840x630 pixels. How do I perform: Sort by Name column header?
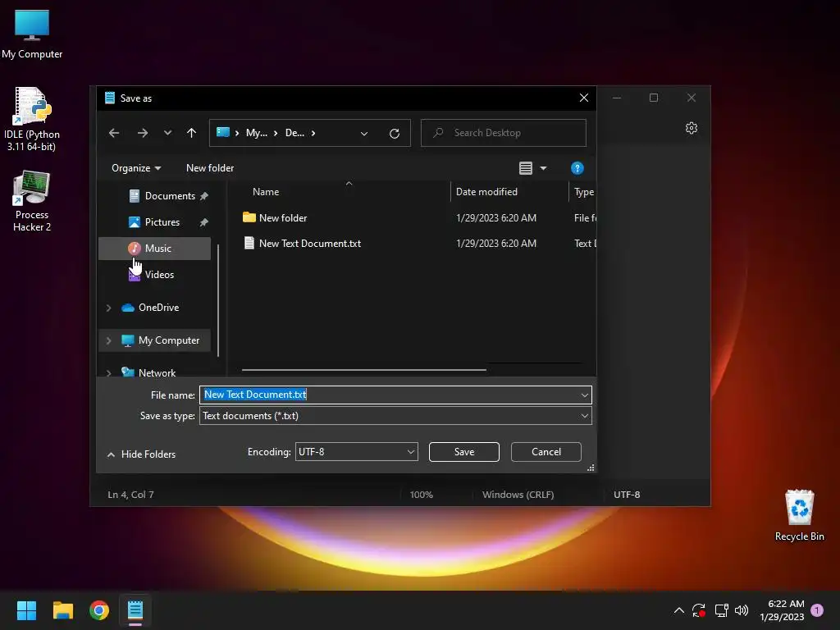[x=266, y=192]
